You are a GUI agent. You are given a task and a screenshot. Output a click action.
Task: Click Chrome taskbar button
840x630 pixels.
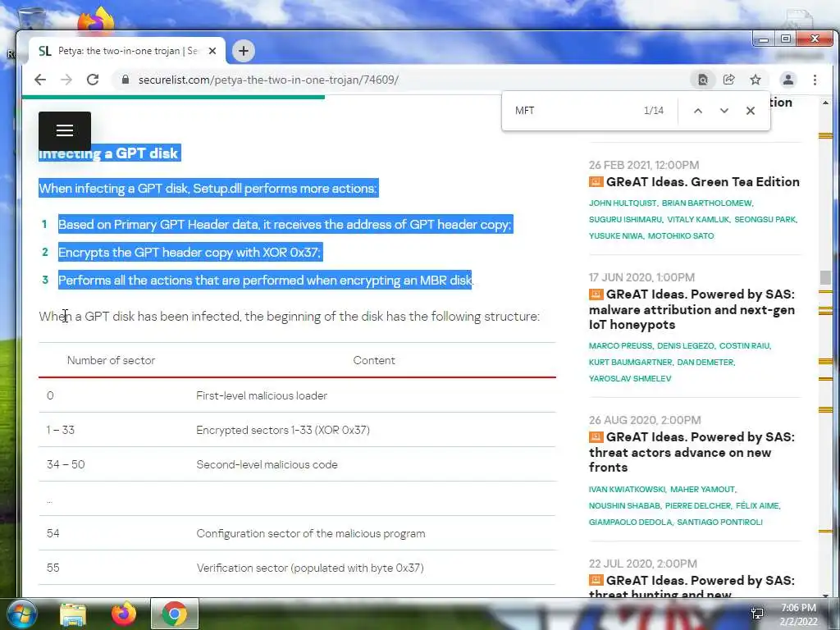point(175,614)
